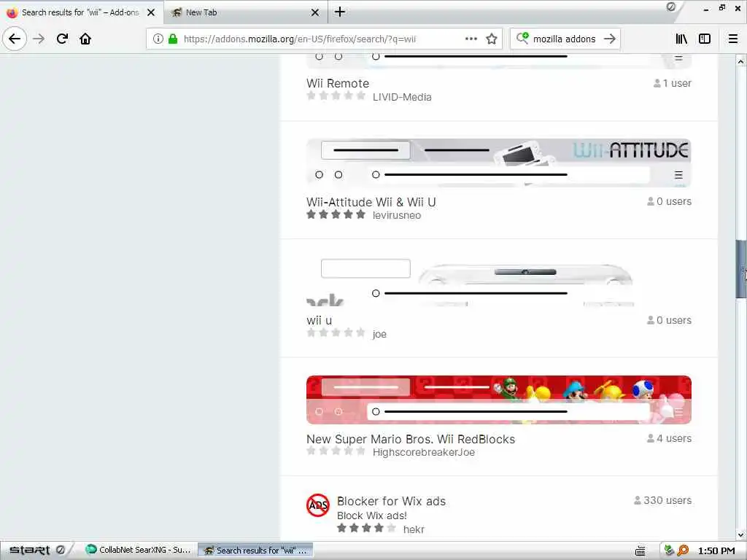Select the Search results for wii tab
Screen dimensions: 747x560
coord(82,12)
